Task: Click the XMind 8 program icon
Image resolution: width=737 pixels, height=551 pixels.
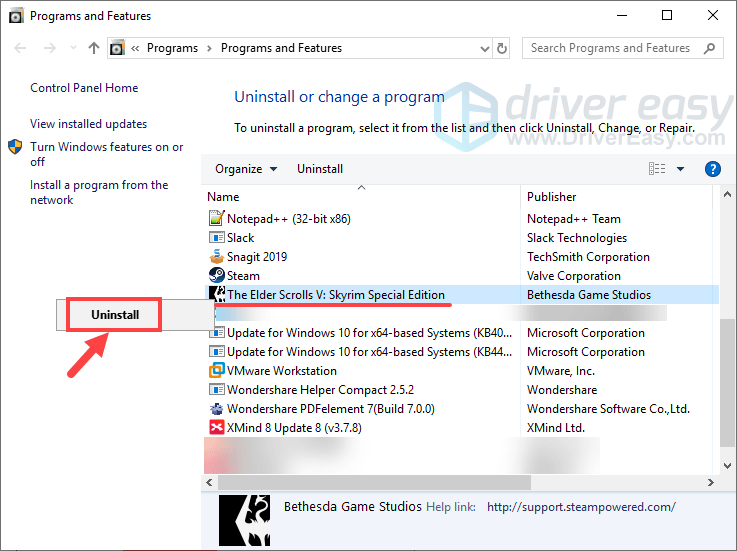Action: (x=217, y=428)
